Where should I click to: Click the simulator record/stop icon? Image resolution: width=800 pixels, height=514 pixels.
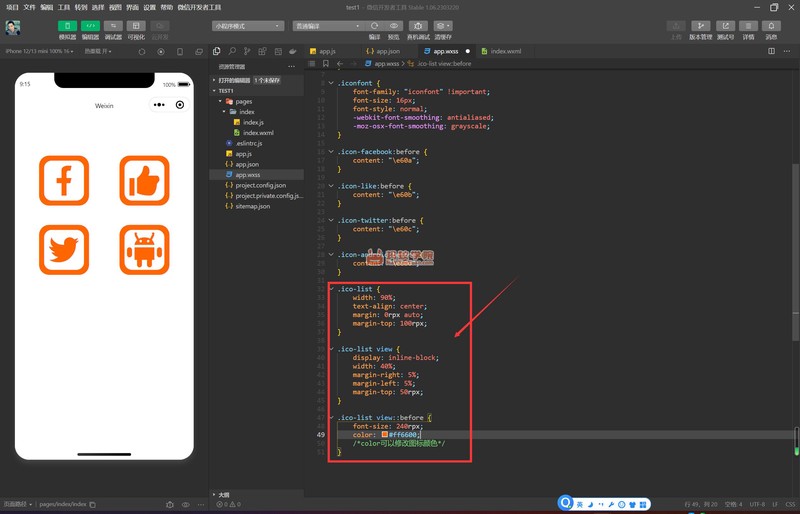(x=161, y=52)
